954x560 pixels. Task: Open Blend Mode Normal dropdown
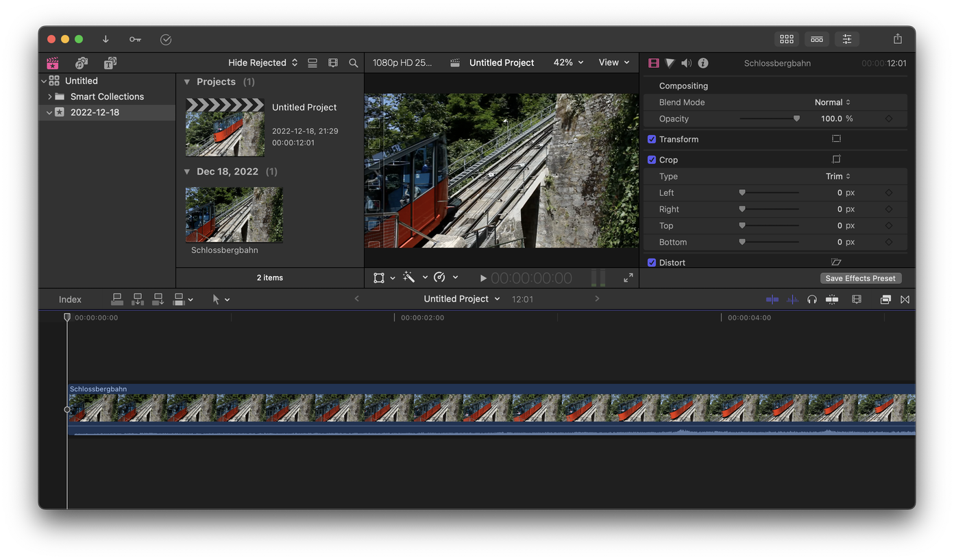(x=833, y=102)
